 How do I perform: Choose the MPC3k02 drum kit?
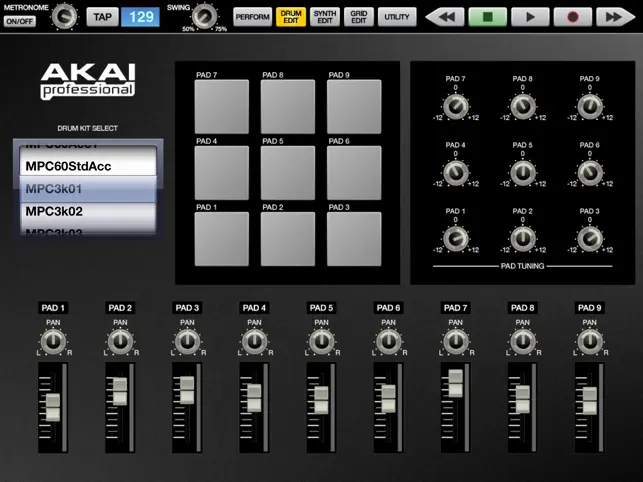[88, 212]
